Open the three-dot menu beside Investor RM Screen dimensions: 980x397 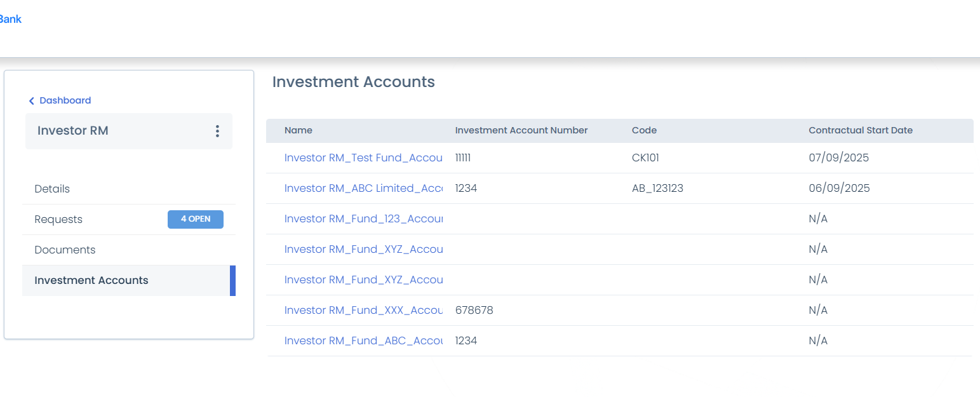point(217,131)
